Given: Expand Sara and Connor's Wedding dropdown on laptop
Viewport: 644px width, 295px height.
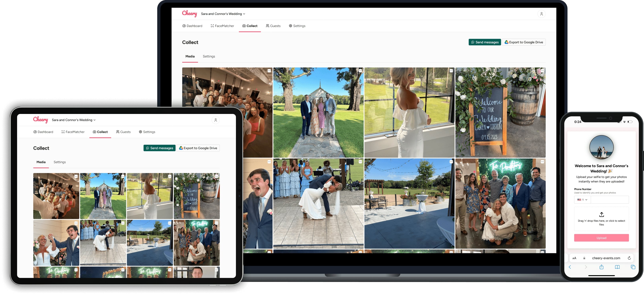Looking at the screenshot, I should pos(223,14).
